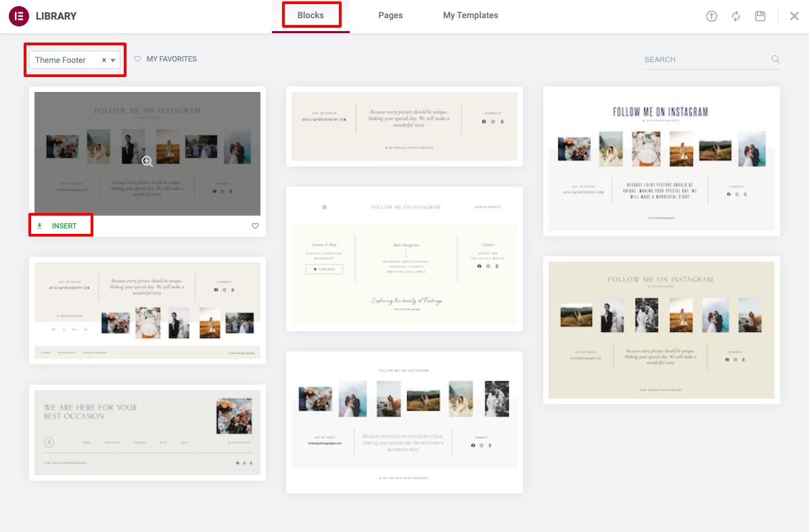This screenshot has height=532, width=809.
Task: Open the magnifier preview on the Instagram footer template
Action: [147, 162]
